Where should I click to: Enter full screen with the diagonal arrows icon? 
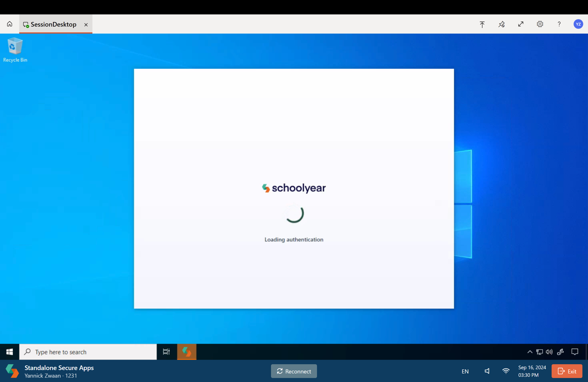521,24
